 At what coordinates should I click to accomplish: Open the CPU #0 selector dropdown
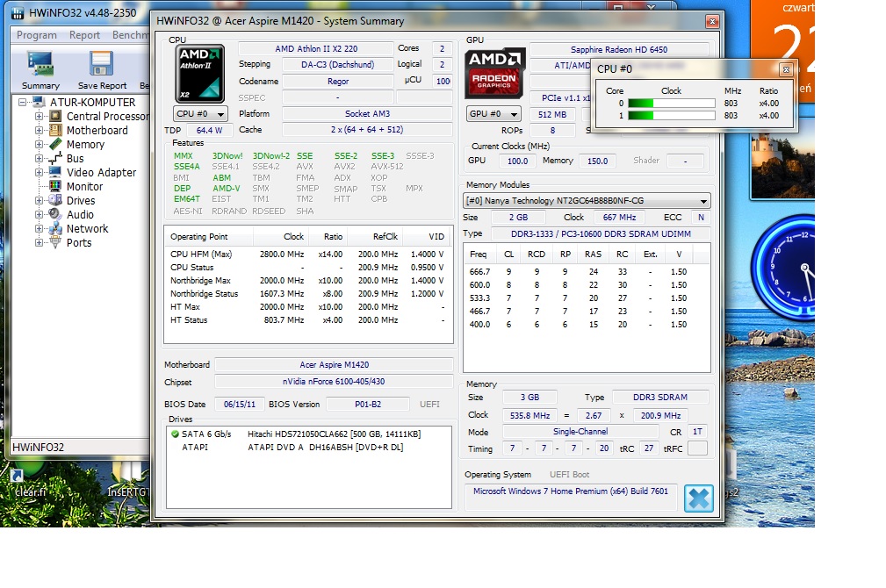click(x=200, y=114)
